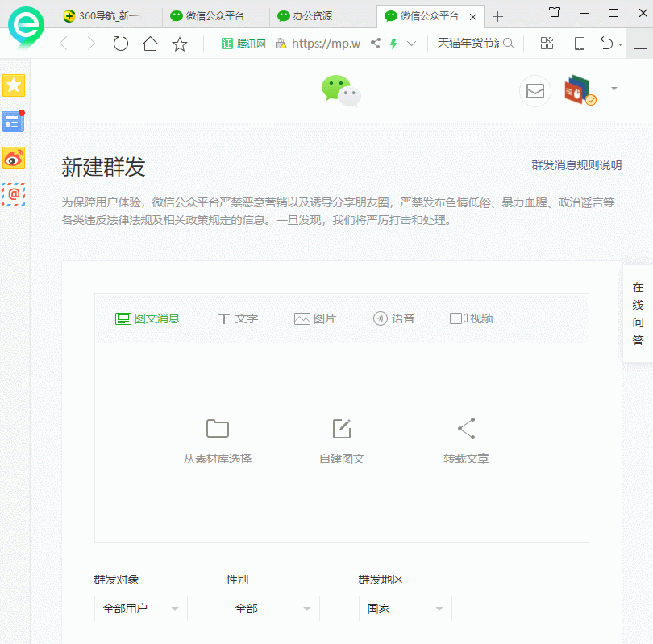Click the @ icon in the left sidebar
The width and height of the screenshot is (653, 644).
pyautogui.click(x=14, y=195)
